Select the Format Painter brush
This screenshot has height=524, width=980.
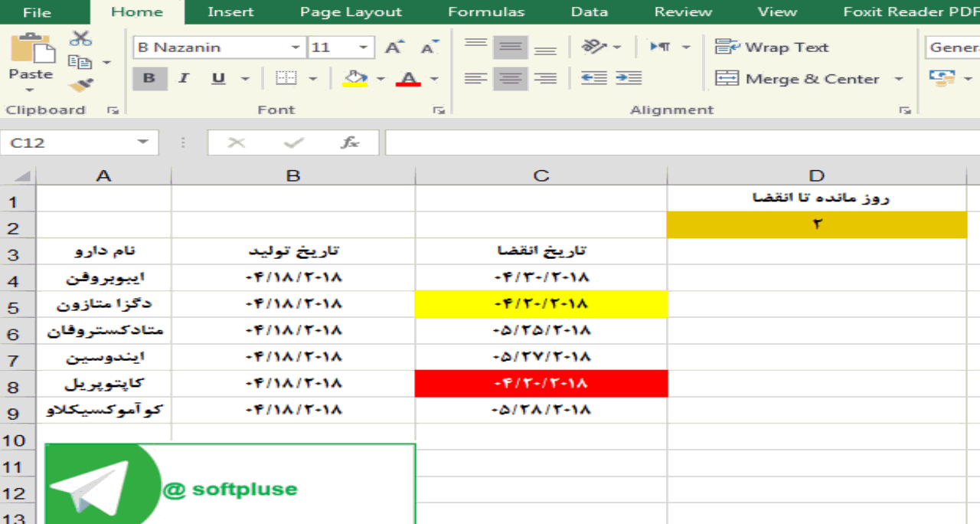click(80, 84)
